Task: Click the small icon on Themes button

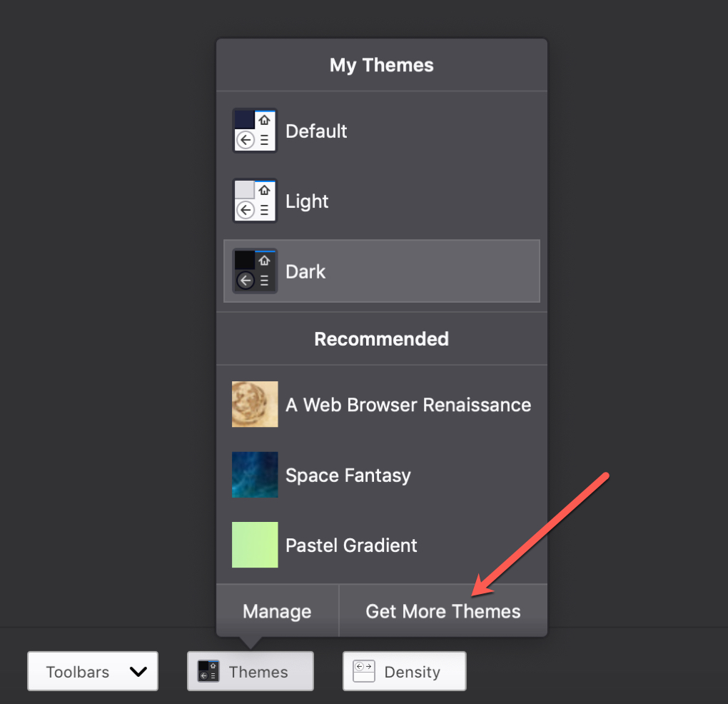Action: point(208,671)
